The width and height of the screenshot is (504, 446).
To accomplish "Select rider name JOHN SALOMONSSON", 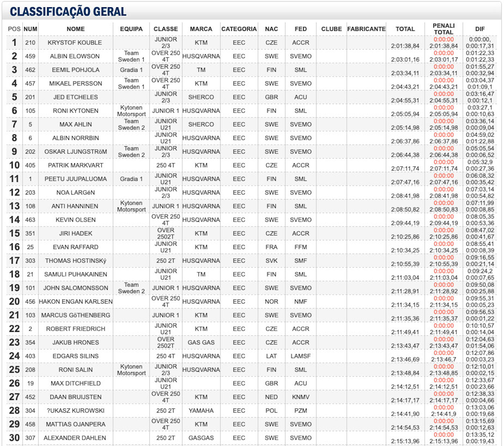I will (76, 288).
